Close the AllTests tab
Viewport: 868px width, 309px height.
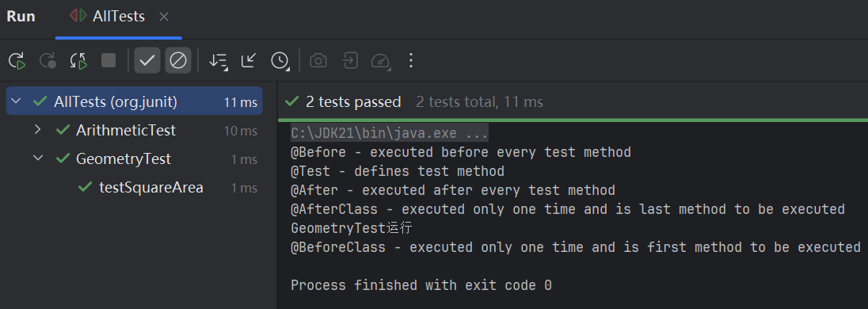(x=164, y=17)
